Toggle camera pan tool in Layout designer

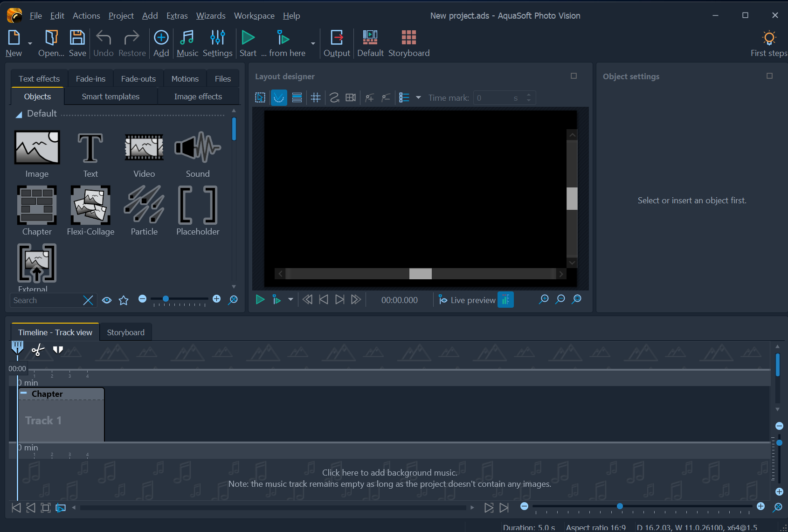(x=351, y=97)
